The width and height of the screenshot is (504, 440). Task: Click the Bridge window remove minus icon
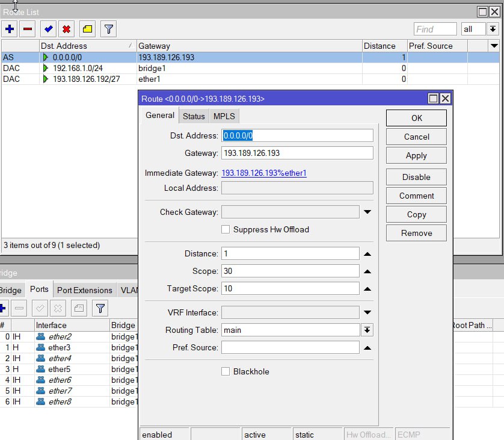[x=19, y=308]
